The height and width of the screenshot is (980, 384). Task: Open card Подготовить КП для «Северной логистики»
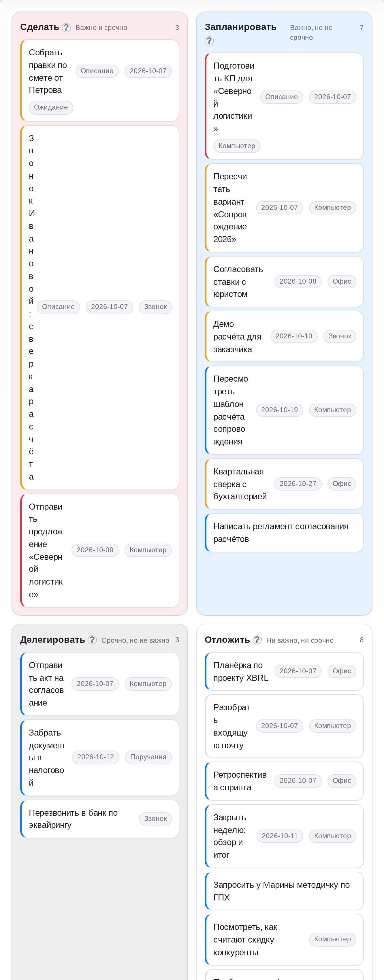(284, 106)
